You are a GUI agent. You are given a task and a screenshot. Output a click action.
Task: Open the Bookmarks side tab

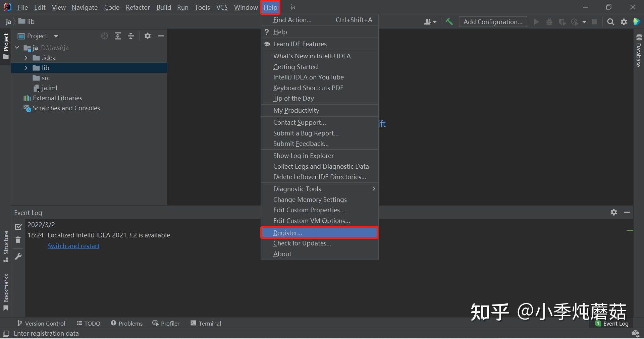coord(6,292)
